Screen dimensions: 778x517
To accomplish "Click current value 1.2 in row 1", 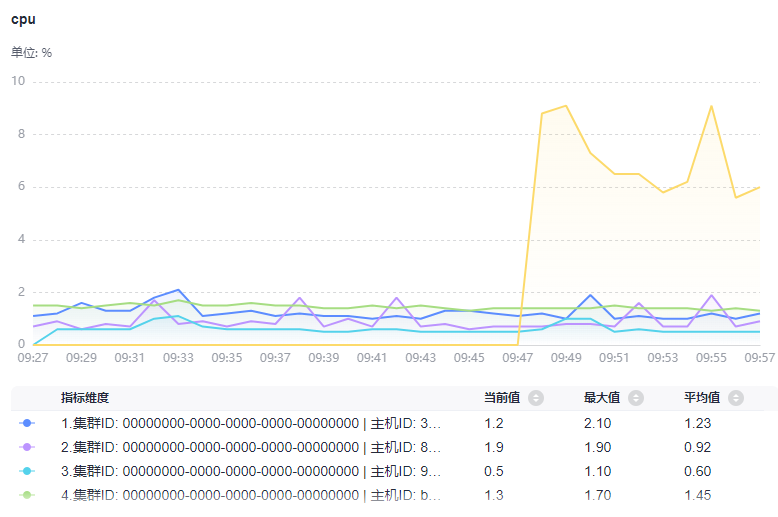I will [494, 423].
